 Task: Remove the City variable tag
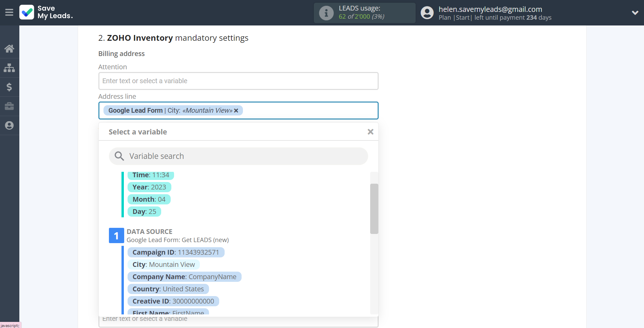coord(236,111)
